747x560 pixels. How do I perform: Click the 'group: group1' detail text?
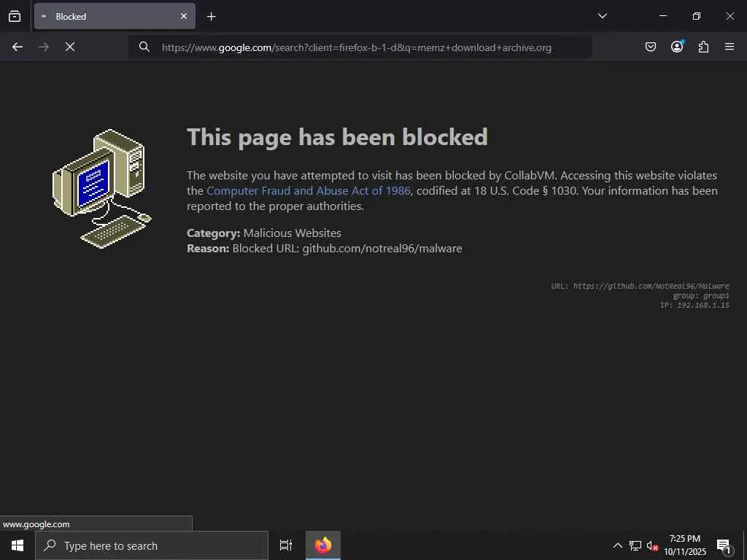pyautogui.click(x=701, y=296)
